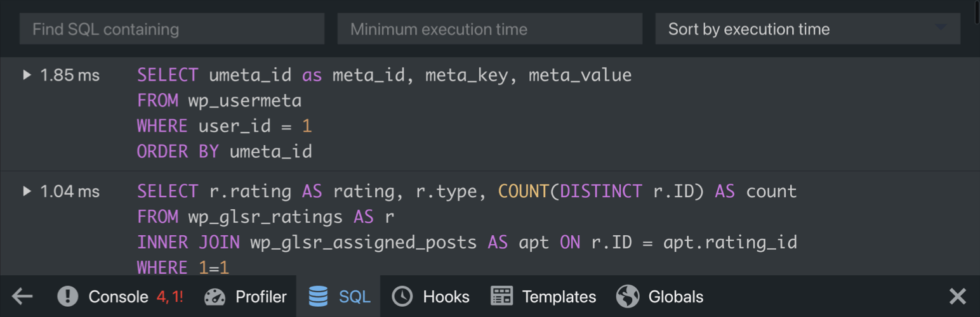This screenshot has height=317, width=980.
Task: Expand the 1.85 ms query details
Action: tap(27, 75)
